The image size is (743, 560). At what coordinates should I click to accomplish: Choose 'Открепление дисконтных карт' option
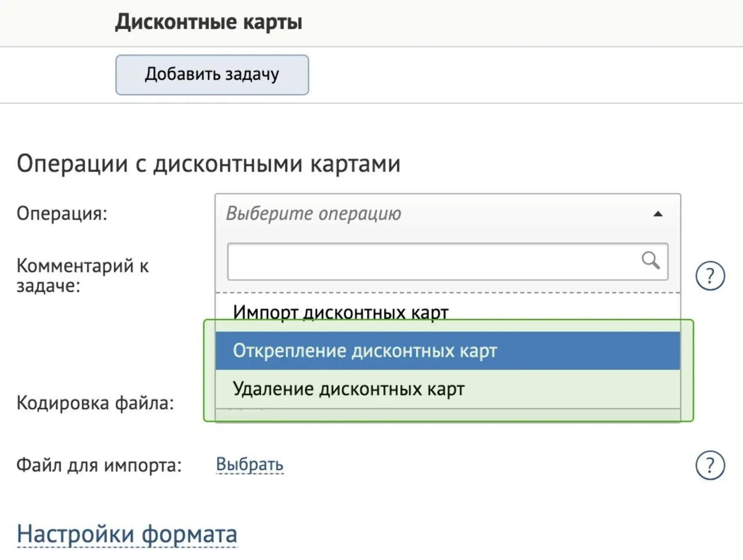coord(447,351)
